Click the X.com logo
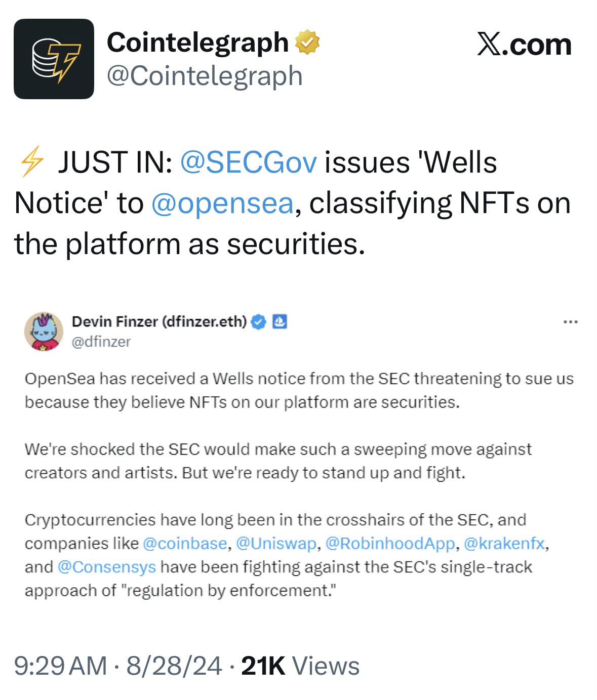 pyautogui.click(x=524, y=45)
